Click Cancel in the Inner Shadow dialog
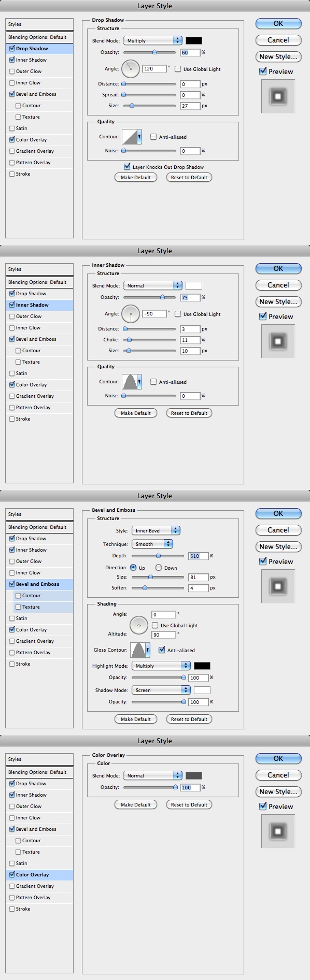The height and width of the screenshot is (980, 310). tap(278, 285)
